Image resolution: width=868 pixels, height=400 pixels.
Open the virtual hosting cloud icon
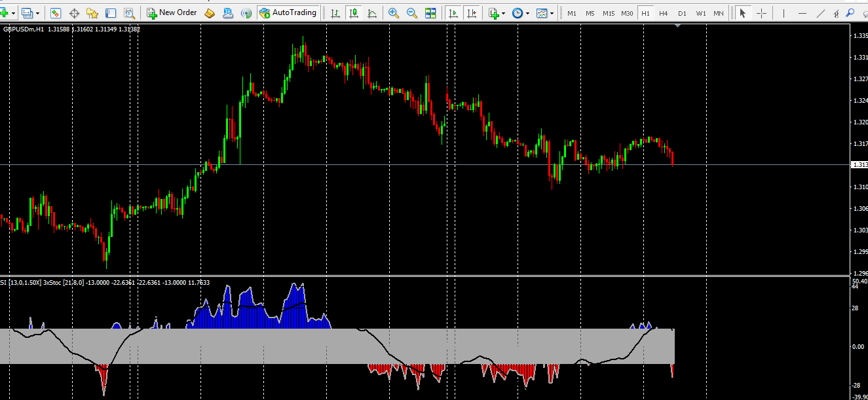[x=228, y=12]
